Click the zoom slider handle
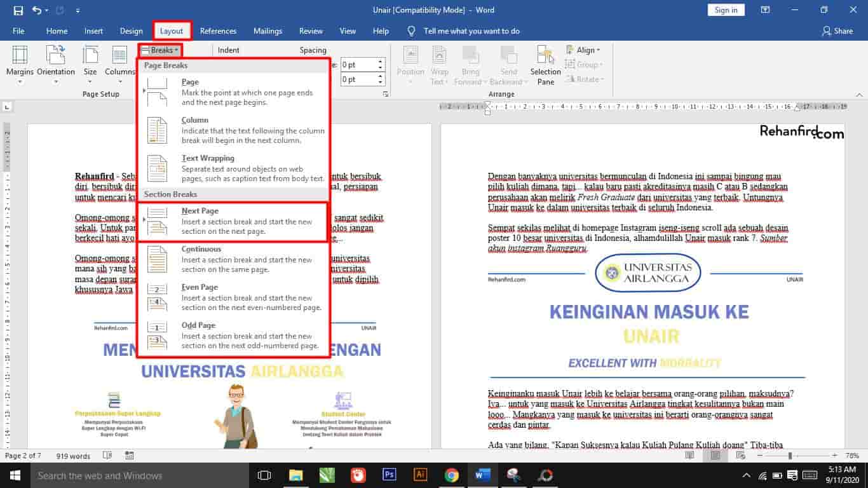868x488 pixels. (790, 456)
